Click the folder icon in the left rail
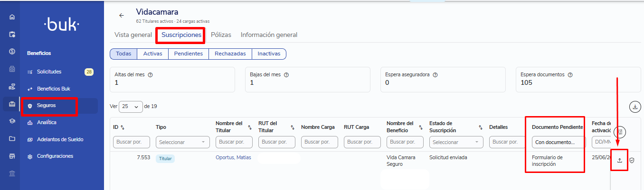Viewport: 644px width, 190px height. tap(12, 139)
